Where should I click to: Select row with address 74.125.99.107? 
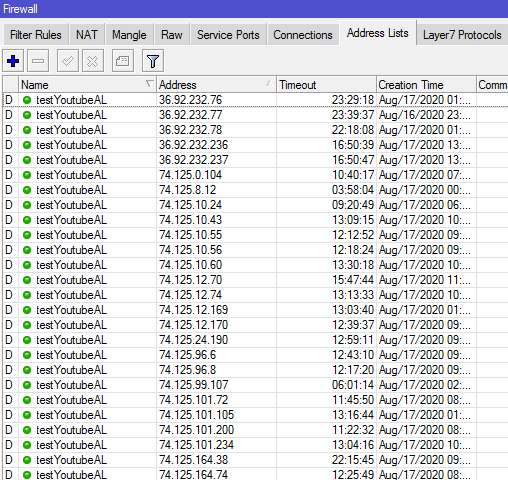coord(255,385)
